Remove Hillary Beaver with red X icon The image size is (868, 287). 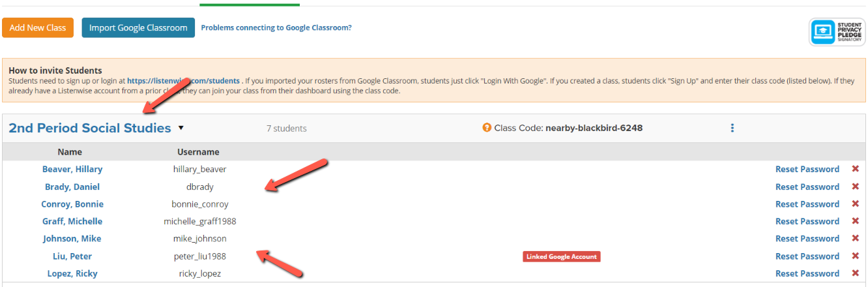856,169
